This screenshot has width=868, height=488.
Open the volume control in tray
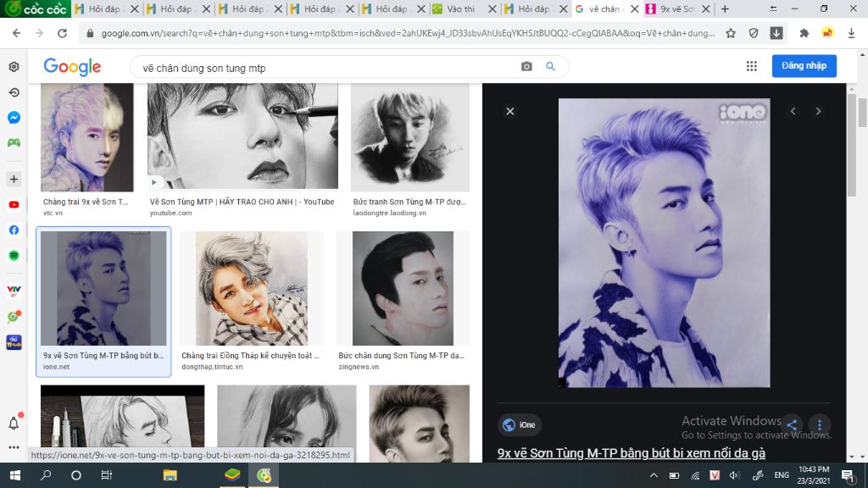(x=734, y=475)
